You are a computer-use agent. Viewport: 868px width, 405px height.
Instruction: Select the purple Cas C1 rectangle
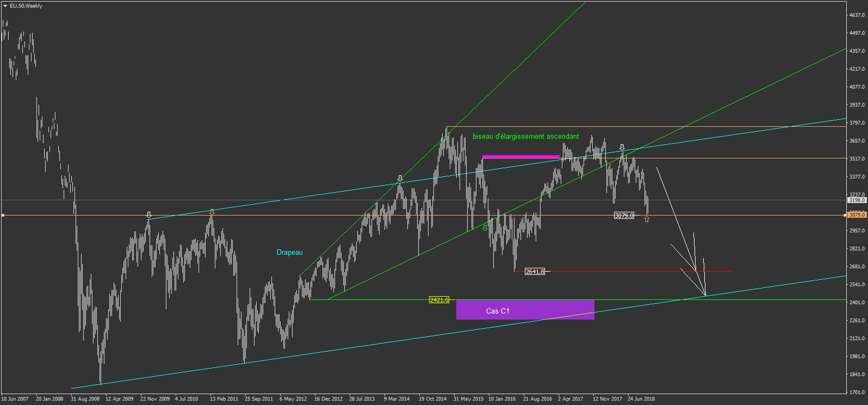point(525,310)
